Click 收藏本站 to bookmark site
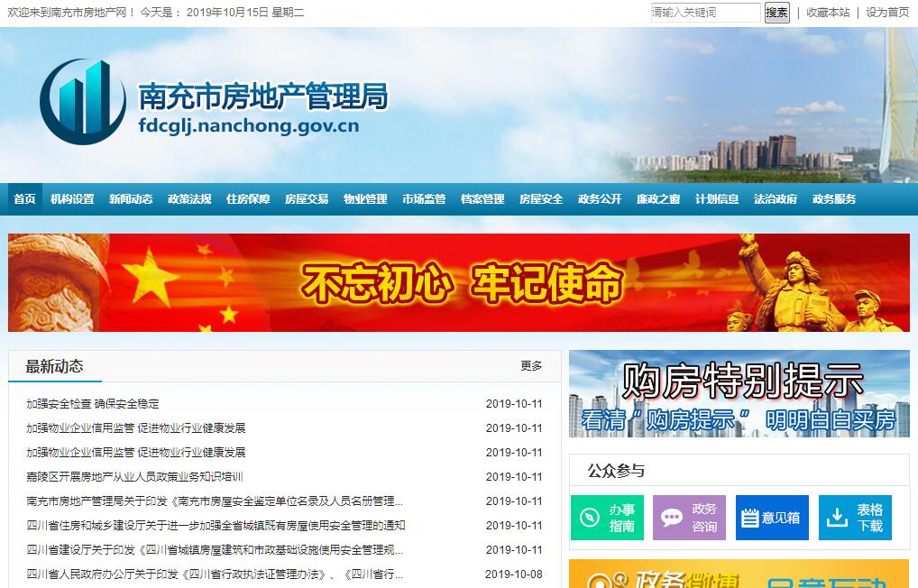This screenshot has height=588, width=918. 828,13
